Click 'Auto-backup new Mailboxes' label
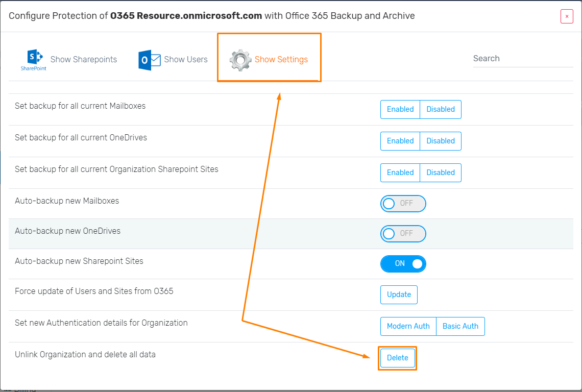 point(67,201)
